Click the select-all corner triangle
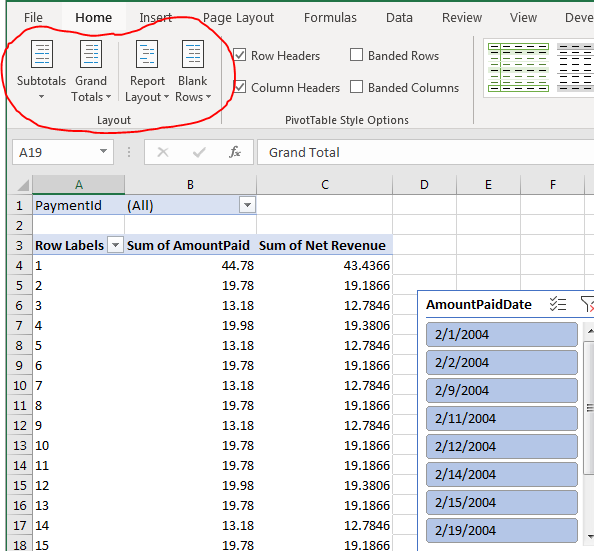The width and height of the screenshot is (594, 551). pyautogui.click(x=23, y=185)
